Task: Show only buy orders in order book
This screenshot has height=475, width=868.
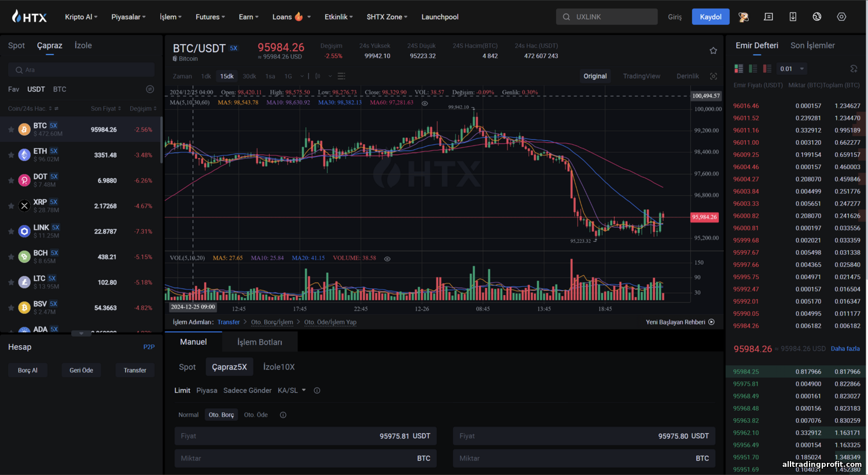Action: [753, 68]
